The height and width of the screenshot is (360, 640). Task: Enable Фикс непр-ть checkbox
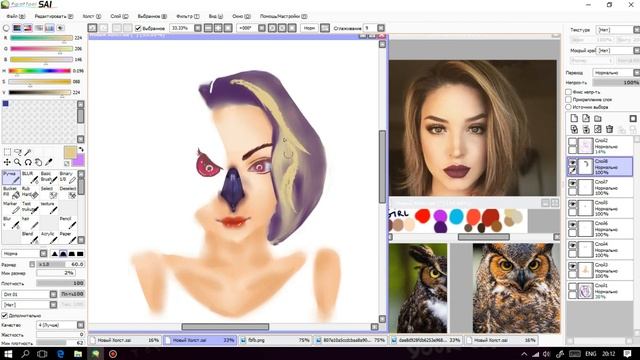point(569,92)
